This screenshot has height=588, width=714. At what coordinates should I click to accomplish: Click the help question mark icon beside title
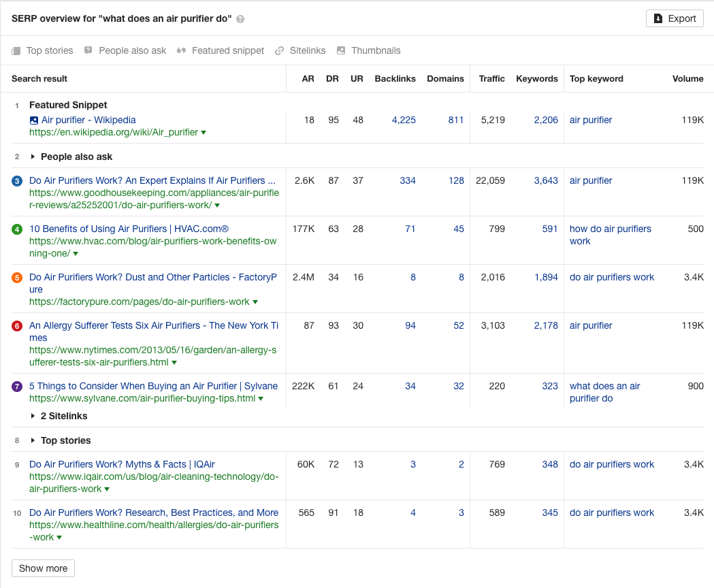240,19
